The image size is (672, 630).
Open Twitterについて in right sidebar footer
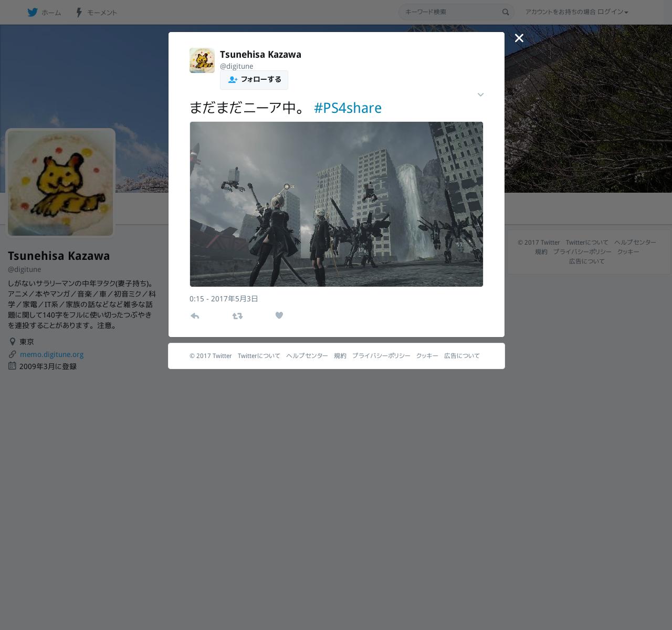coord(587,242)
